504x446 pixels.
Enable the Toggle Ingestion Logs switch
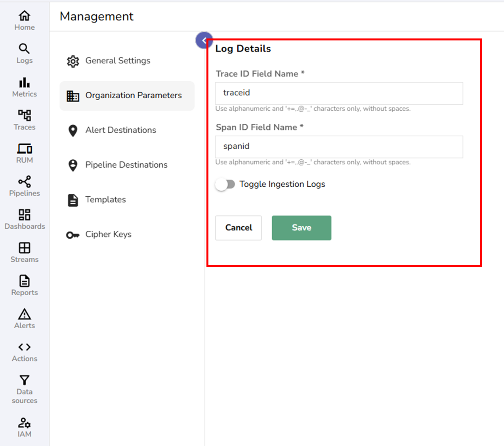[225, 184]
